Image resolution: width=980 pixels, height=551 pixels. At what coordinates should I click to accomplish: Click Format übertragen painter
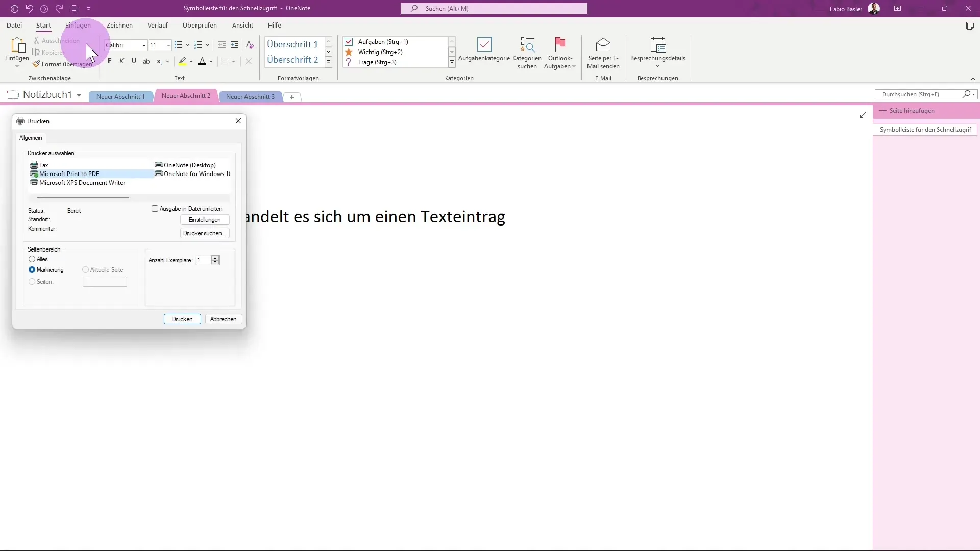tap(62, 64)
